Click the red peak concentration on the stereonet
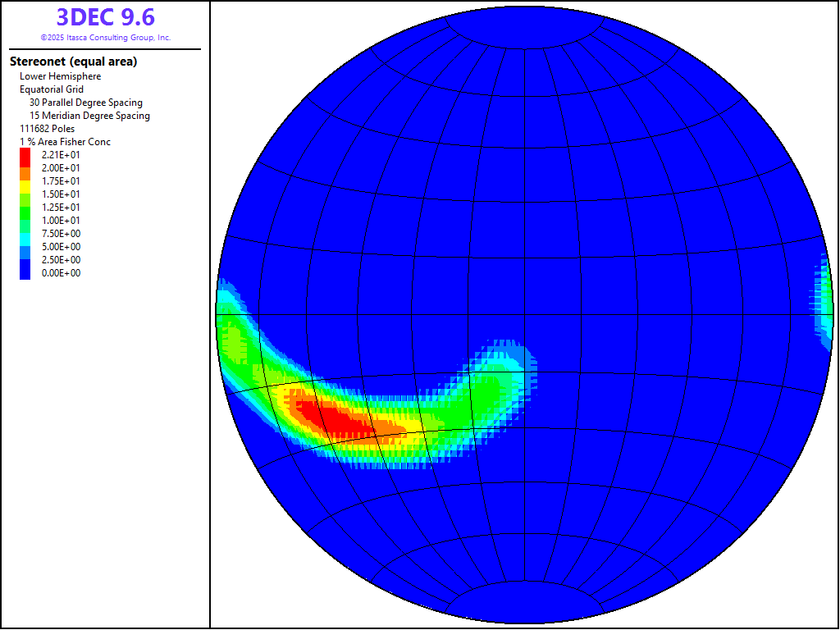The image size is (840, 630). [x=336, y=418]
